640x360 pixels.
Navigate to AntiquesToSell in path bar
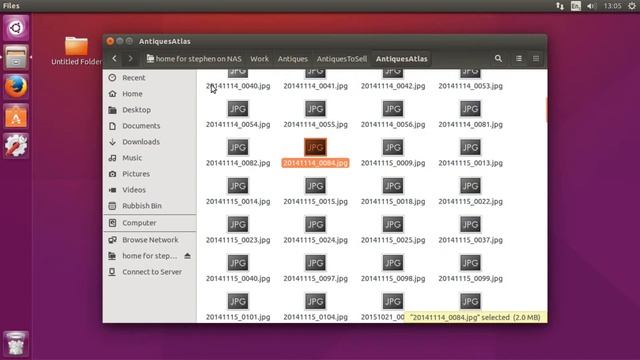[342, 59]
